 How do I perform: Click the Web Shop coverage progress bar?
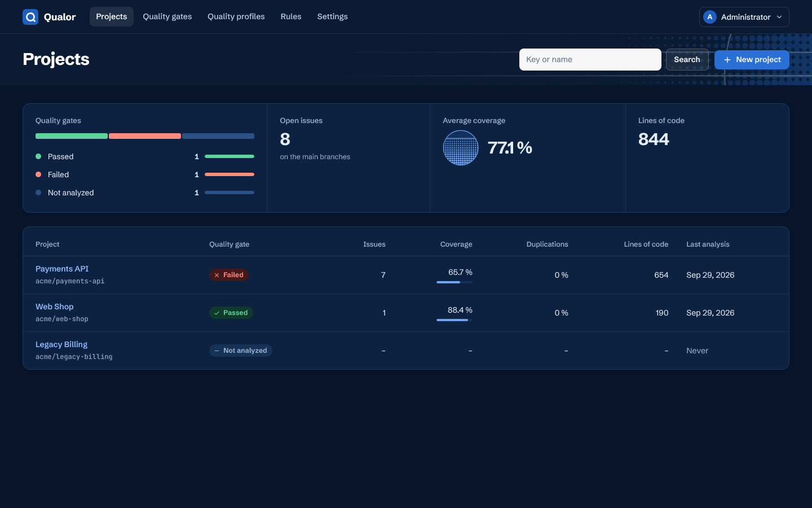[x=454, y=320]
